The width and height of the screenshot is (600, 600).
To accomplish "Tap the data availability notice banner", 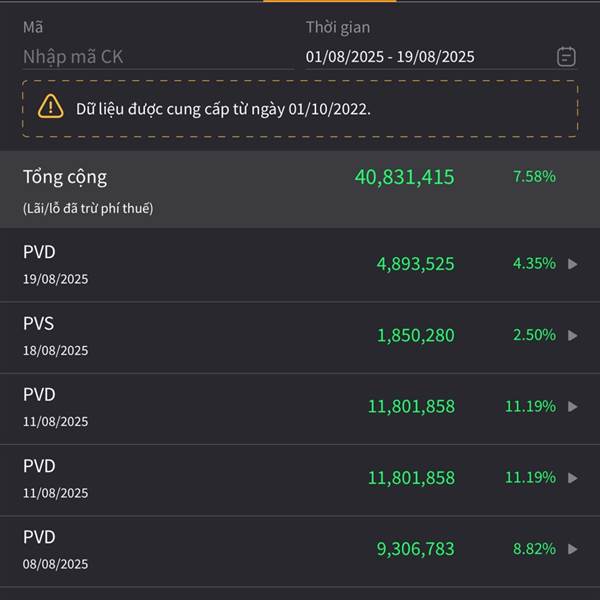I will point(300,109).
